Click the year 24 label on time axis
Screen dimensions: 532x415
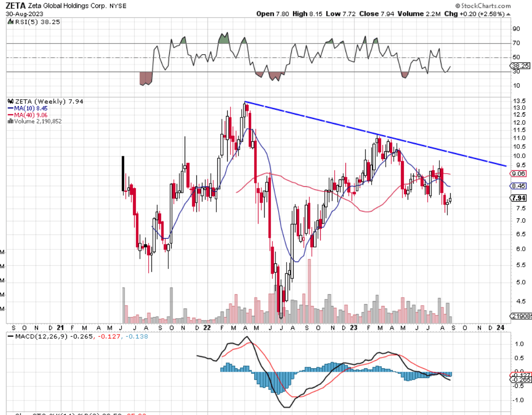point(500,328)
